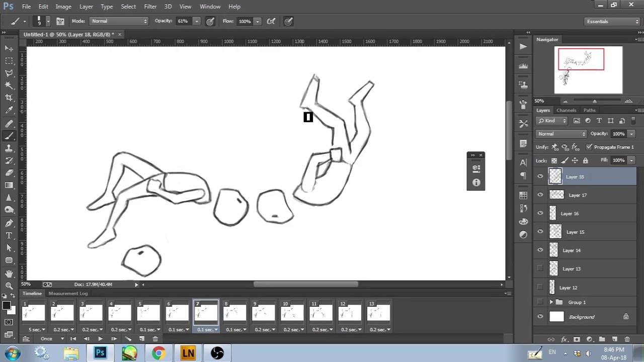Viewport: 644px width, 362px height.
Task: Select the Type tool in the toolbox
Action: [9, 235]
